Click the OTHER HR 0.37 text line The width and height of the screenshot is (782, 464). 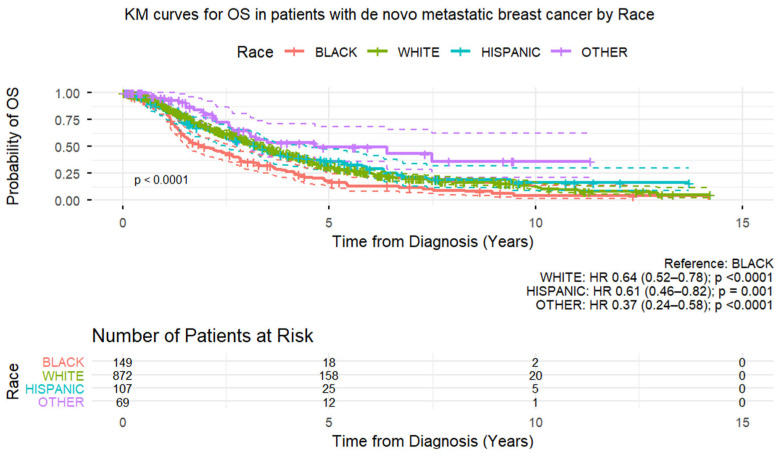[x=654, y=304]
